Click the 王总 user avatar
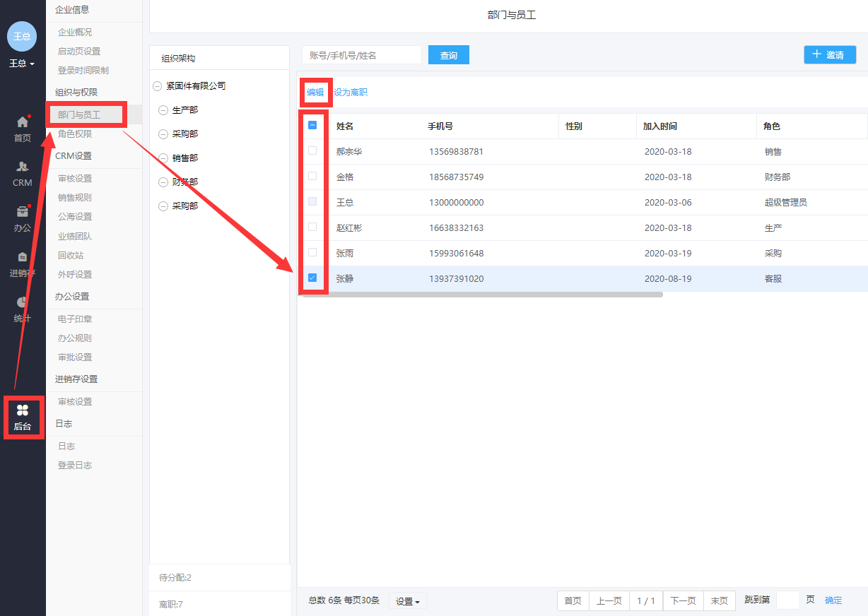Viewport: 868px width, 616px height. coord(22,36)
